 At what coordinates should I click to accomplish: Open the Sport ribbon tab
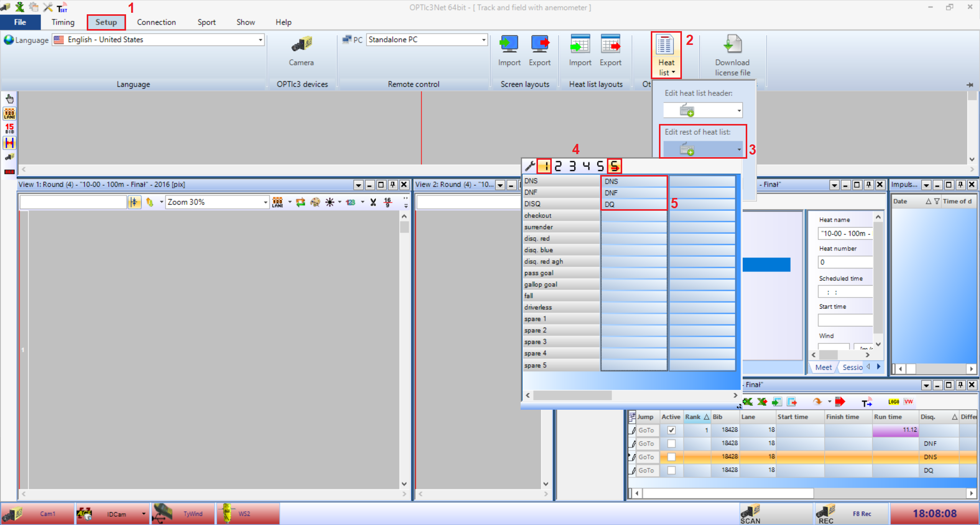coord(207,22)
